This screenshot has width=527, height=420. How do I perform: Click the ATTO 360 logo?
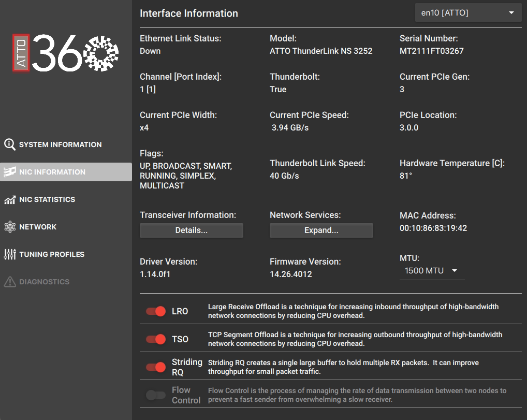66,53
